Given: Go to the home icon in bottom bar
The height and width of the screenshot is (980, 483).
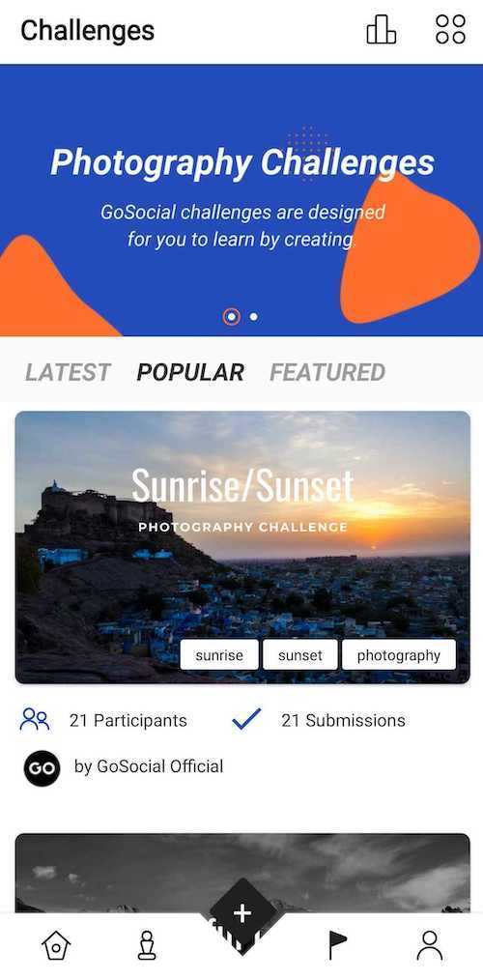Looking at the screenshot, I should (x=56, y=945).
